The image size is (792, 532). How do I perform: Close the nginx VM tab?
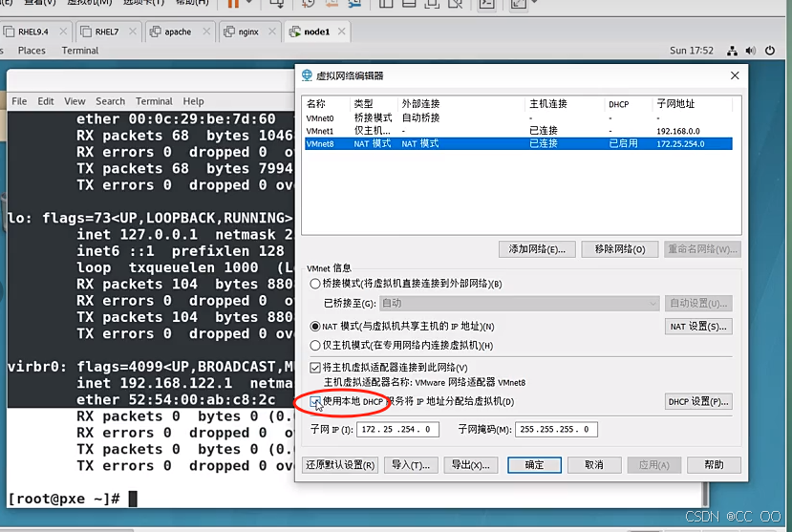pyautogui.click(x=272, y=32)
